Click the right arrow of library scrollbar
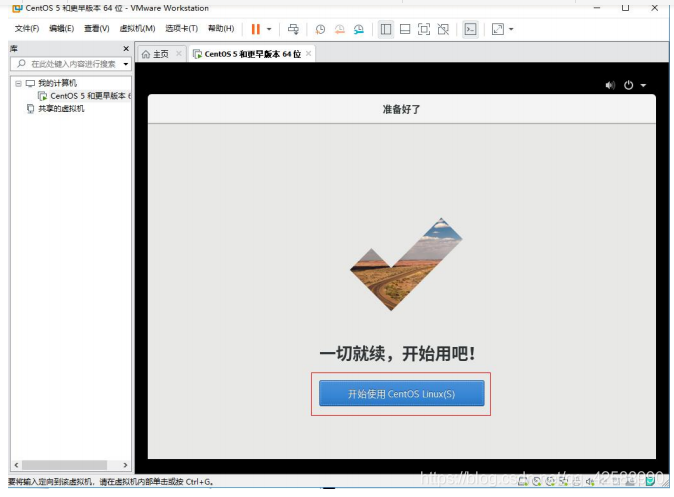This screenshot has width=674, height=497. pyautogui.click(x=125, y=465)
